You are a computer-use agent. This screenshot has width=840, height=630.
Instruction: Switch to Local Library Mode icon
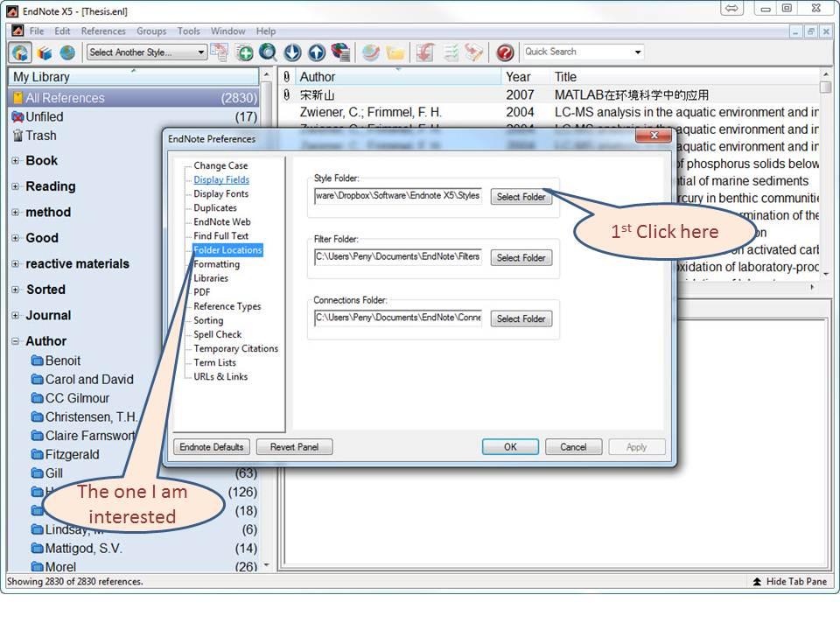pyautogui.click(x=20, y=52)
